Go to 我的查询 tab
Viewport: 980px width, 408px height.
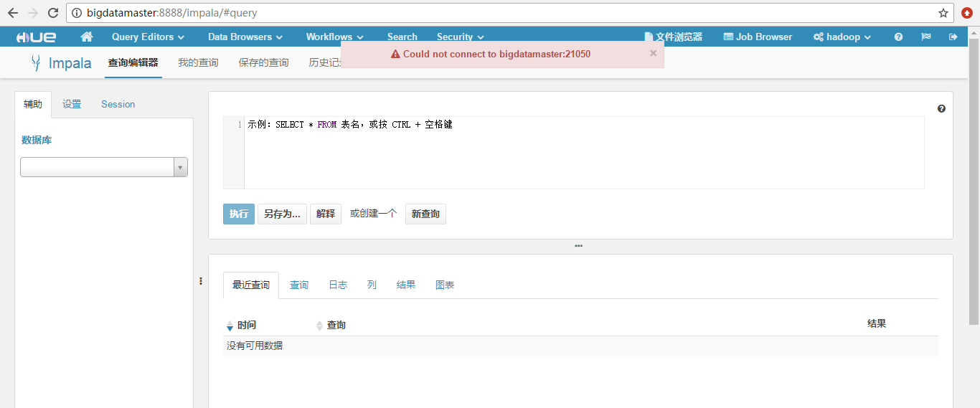click(x=198, y=63)
